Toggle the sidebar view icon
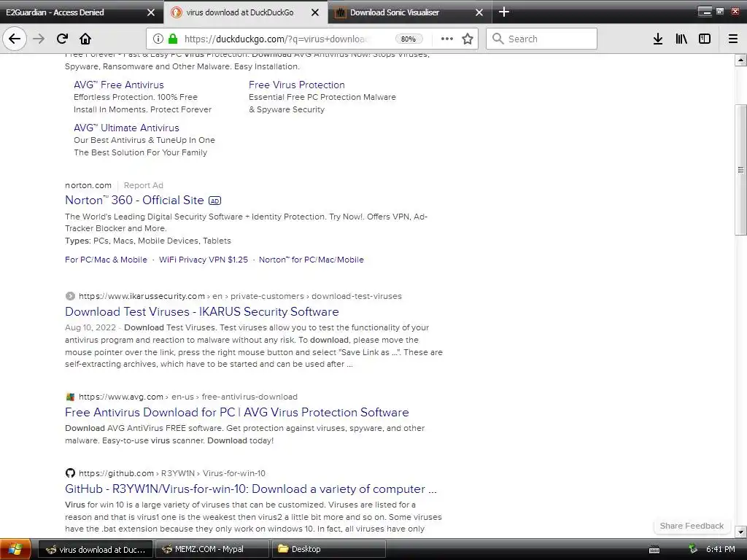Viewport: 747px width, 560px height. coord(705,39)
